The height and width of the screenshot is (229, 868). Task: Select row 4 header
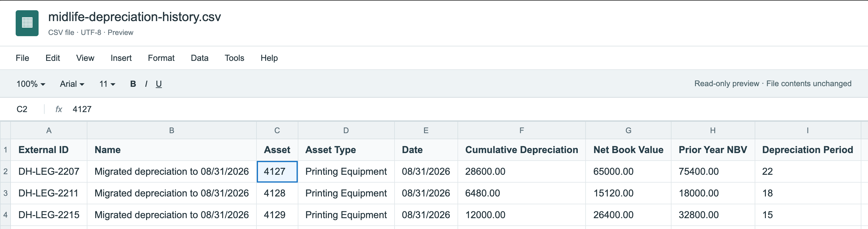(5, 215)
